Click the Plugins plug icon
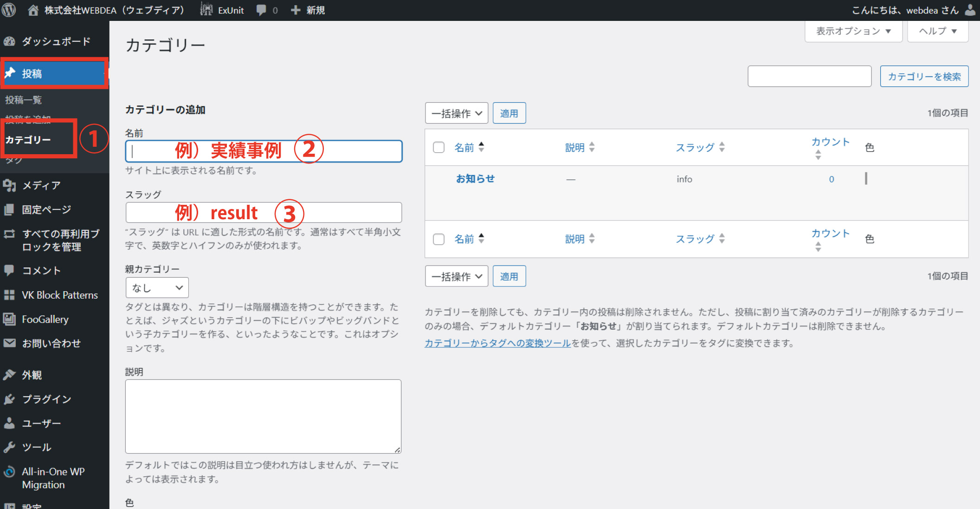The height and width of the screenshot is (509, 980). point(9,399)
